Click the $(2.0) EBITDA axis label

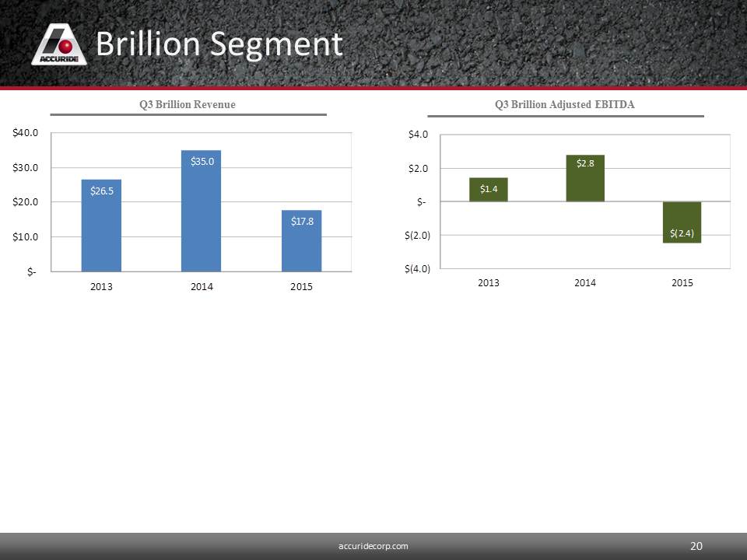pos(417,235)
